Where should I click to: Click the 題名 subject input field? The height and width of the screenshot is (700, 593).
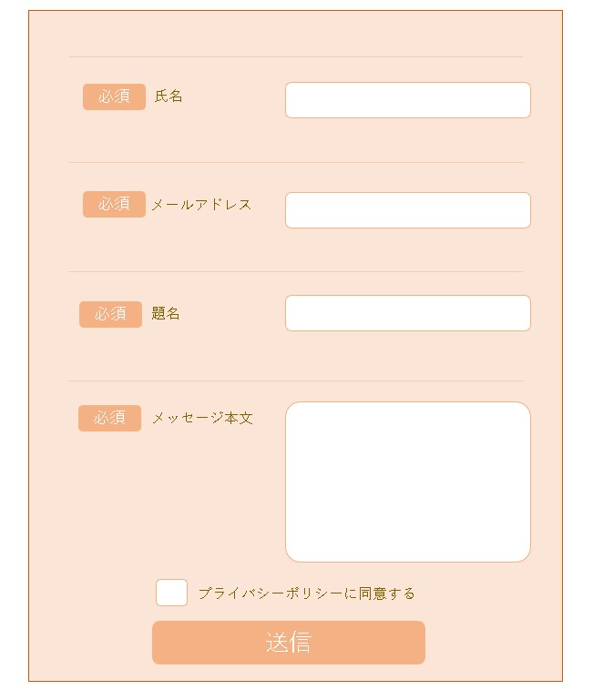point(407,313)
